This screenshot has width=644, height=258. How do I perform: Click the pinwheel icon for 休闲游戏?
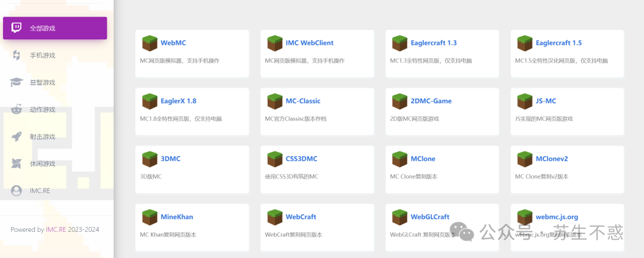tap(17, 164)
